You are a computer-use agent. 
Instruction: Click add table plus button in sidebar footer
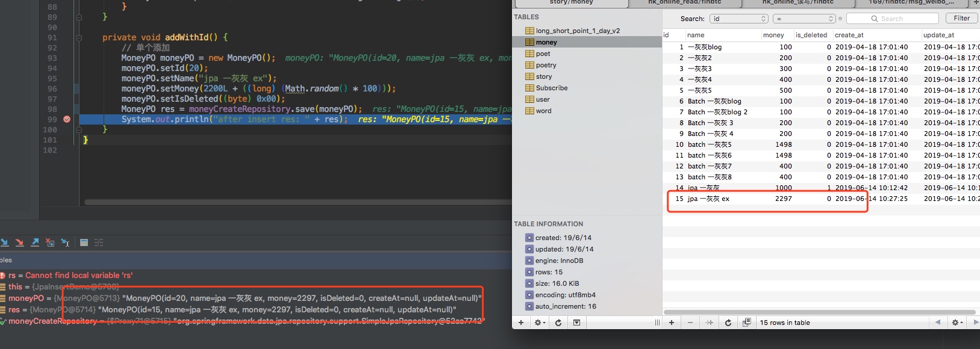point(521,323)
